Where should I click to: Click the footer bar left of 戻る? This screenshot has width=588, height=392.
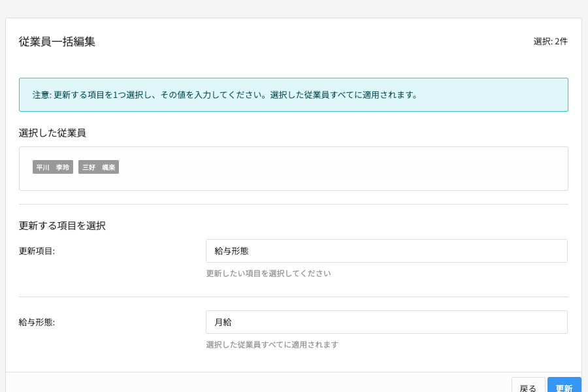pos(261,384)
